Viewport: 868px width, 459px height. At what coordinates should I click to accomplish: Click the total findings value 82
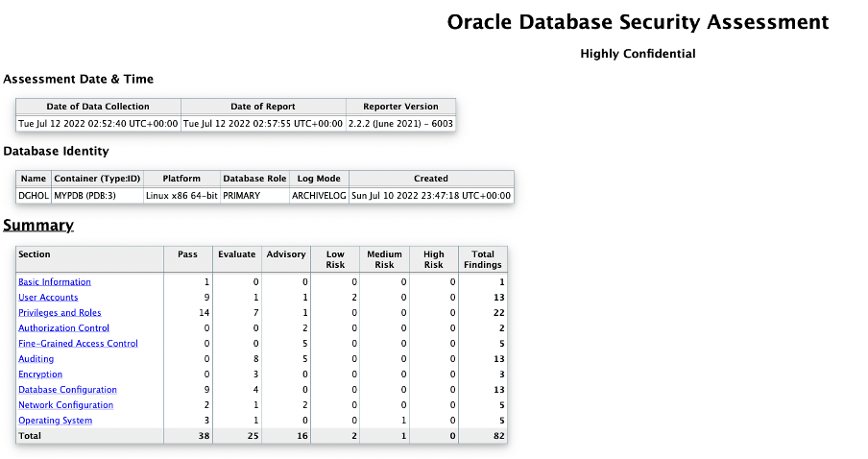tap(498, 436)
